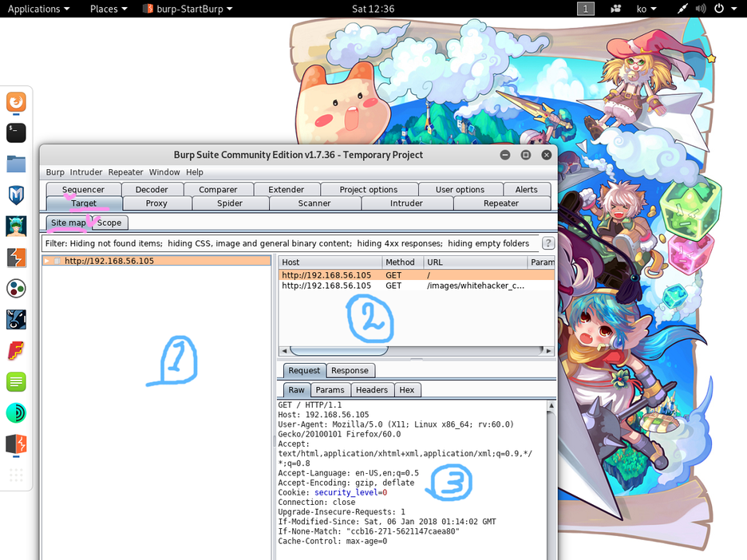Open Maltego from the dock
The image size is (747, 560).
[16, 289]
